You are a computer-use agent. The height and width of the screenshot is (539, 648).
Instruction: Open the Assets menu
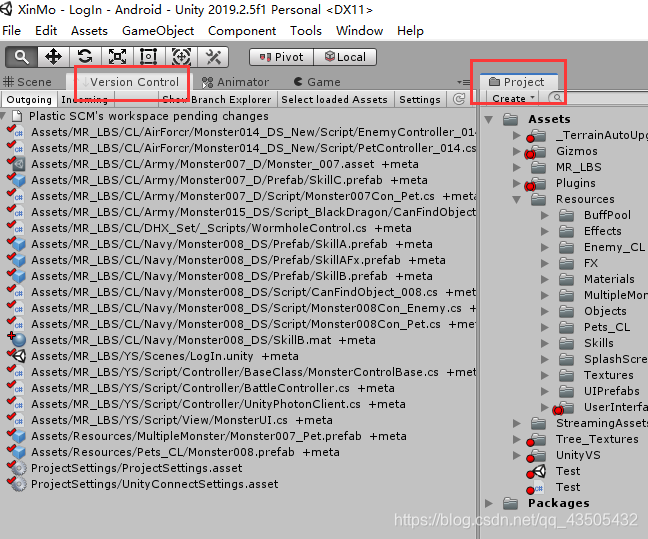[89, 31]
